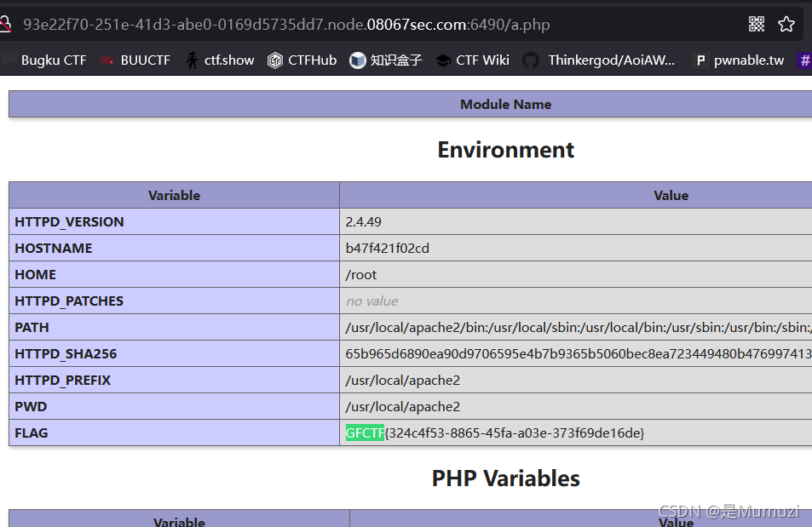This screenshot has width=812, height=527.
Task: Open the 知识盒子 bookmark
Action: coord(386,60)
